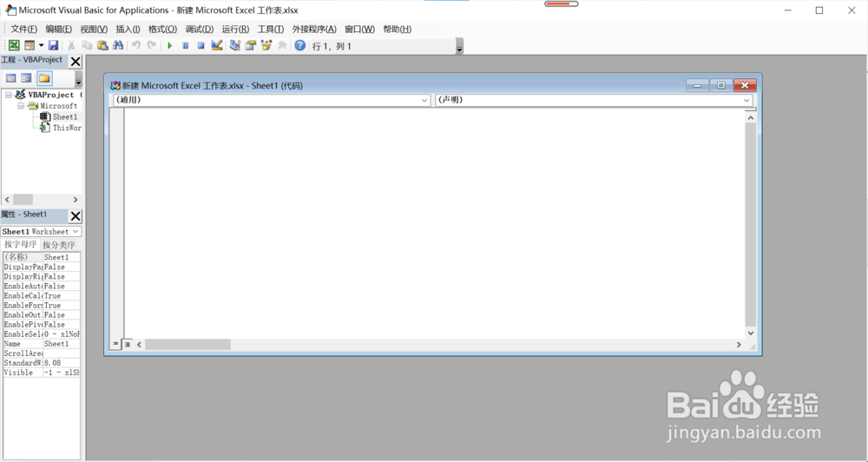This screenshot has height=462, width=868.
Task: Toggle Design Mode icon in toolbar
Action: pos(217,45)
